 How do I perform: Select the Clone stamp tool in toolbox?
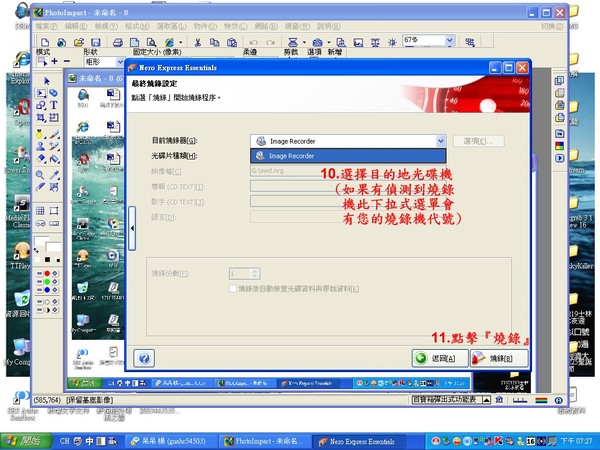pos(41,146)
